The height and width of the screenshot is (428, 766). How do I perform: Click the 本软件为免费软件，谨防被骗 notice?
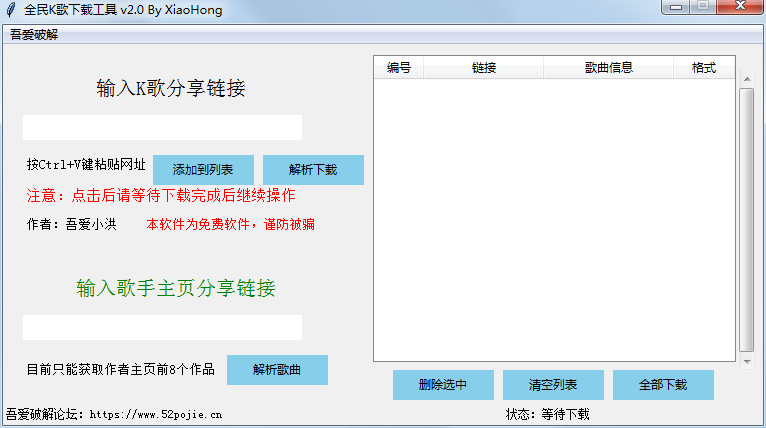pyautogui.click(x=231, y=224)
